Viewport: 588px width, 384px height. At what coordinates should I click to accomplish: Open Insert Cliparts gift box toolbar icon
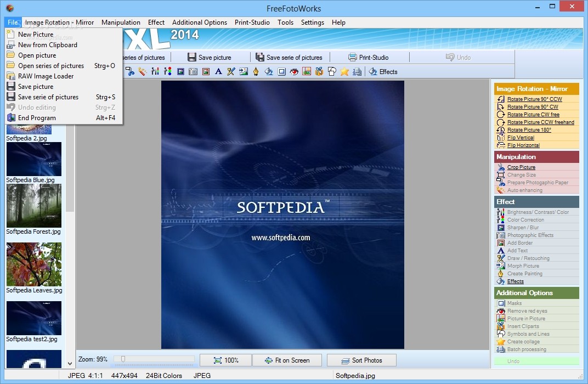click(x=319, y=71)
